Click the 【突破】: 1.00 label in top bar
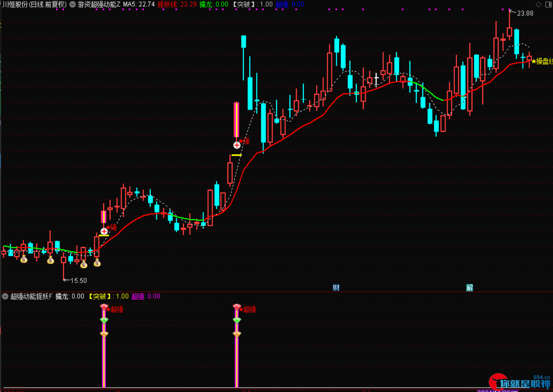 coord(252,4)
